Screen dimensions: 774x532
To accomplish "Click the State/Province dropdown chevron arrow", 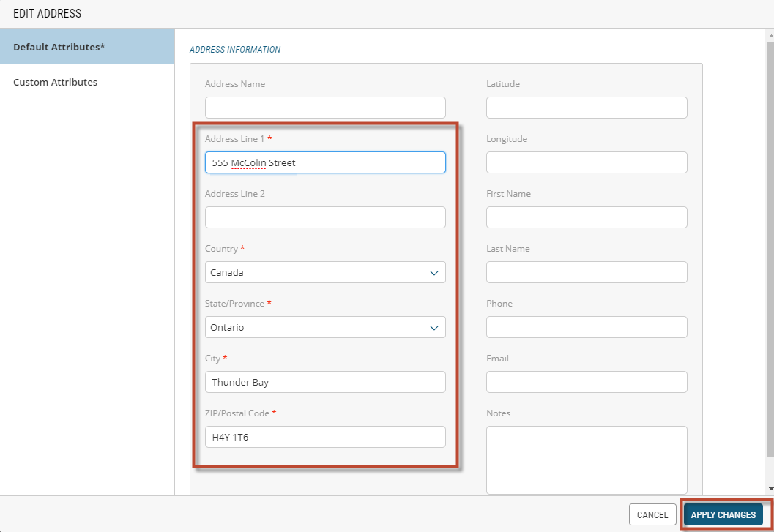I will coord(434,327).
